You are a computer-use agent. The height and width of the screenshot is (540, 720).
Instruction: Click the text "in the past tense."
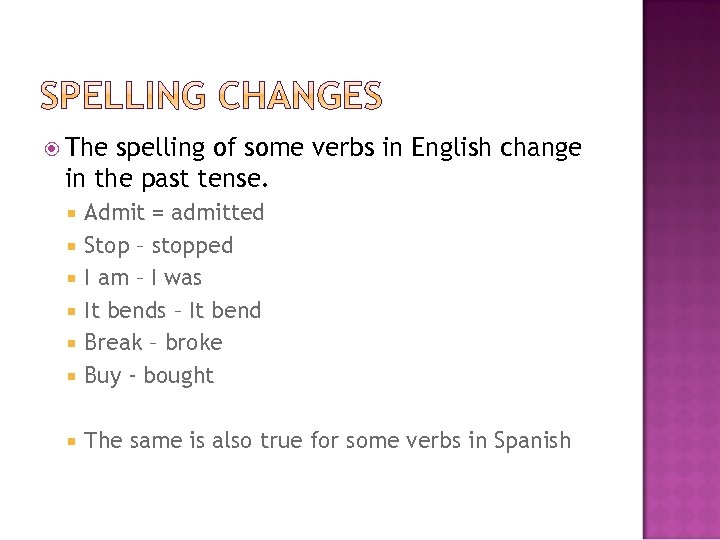coord(167,181)
